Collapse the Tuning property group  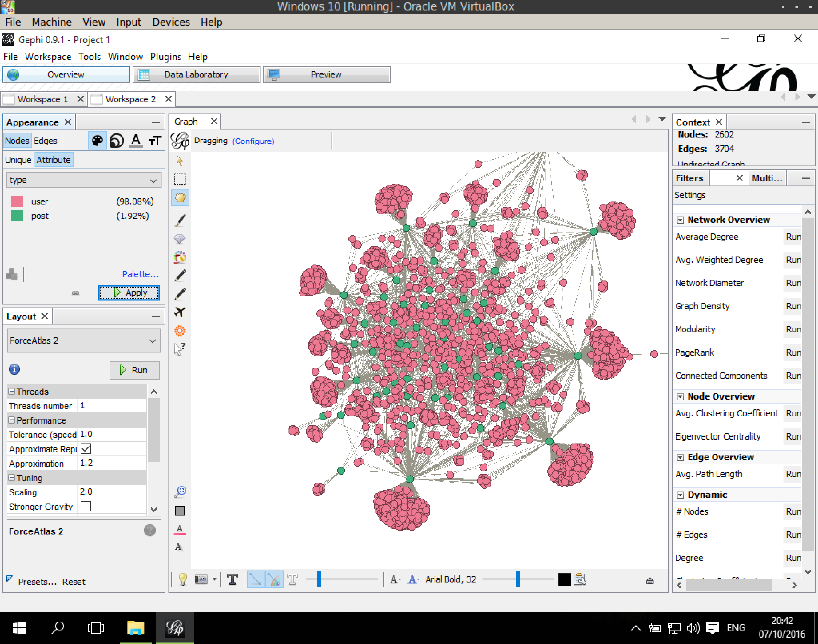point(12,478)
